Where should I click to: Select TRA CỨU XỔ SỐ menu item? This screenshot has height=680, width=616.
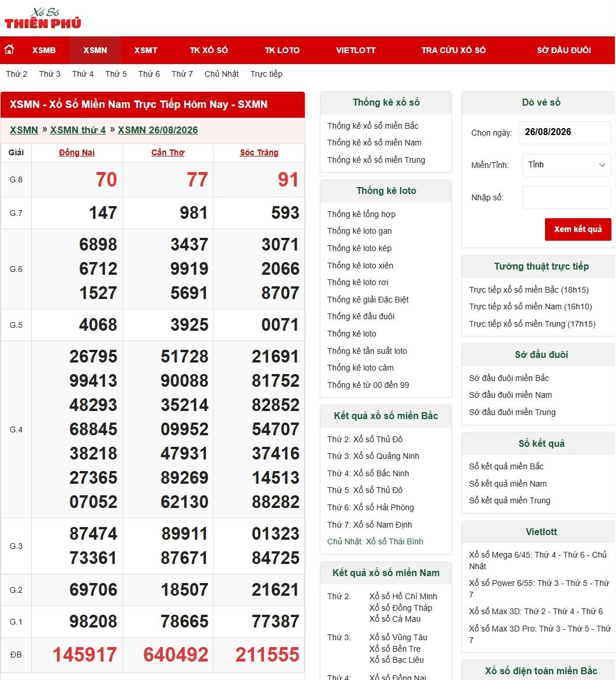tap(453, 50)
